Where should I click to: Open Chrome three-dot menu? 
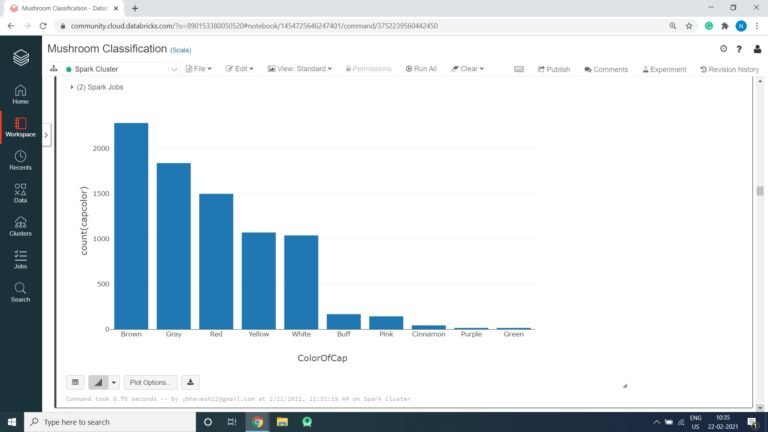pyautogui.click(x=757, y=26)
